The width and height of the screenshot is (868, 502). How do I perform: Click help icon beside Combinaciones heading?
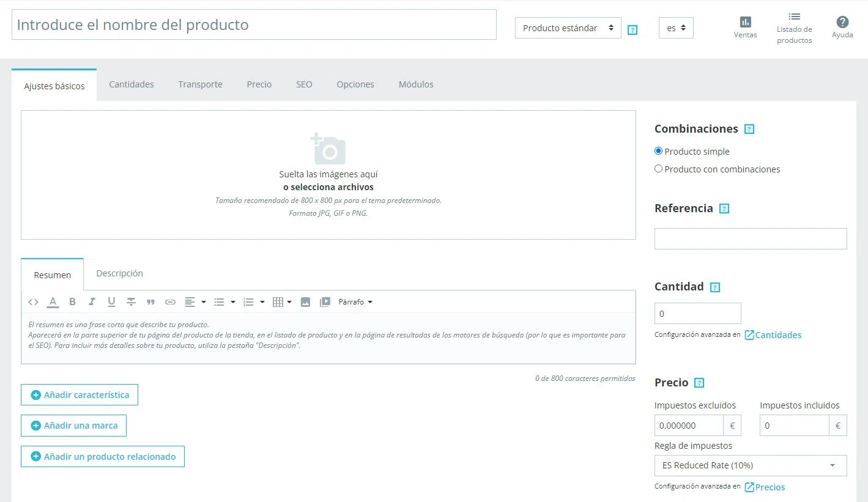click(x=749, y=129)
